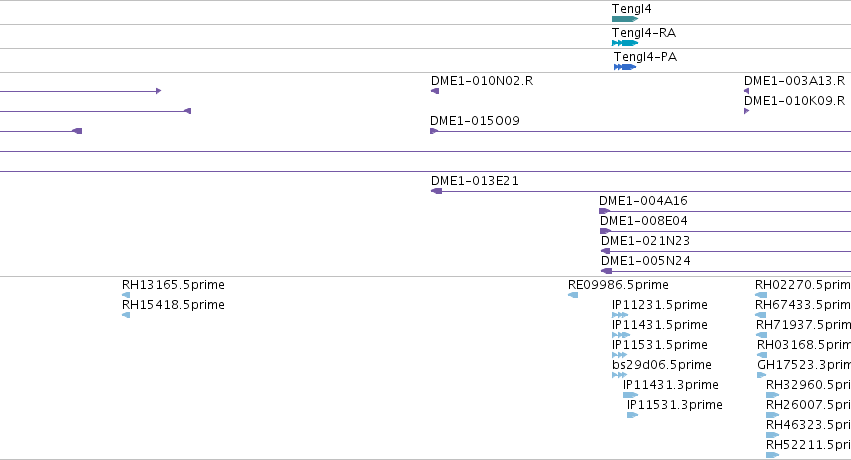Click the RH02270.5prime EST glyph

[761, 295]
